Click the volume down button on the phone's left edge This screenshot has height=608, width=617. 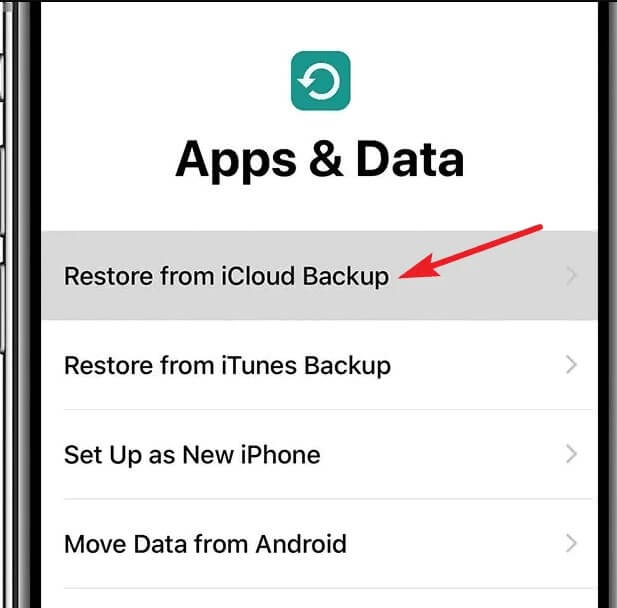(2, 308)
